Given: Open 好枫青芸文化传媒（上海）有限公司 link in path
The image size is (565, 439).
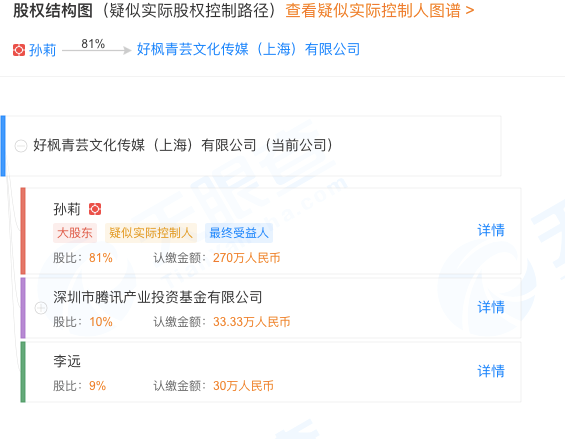Looking at the screenshot, I should [x=248, y=49].
